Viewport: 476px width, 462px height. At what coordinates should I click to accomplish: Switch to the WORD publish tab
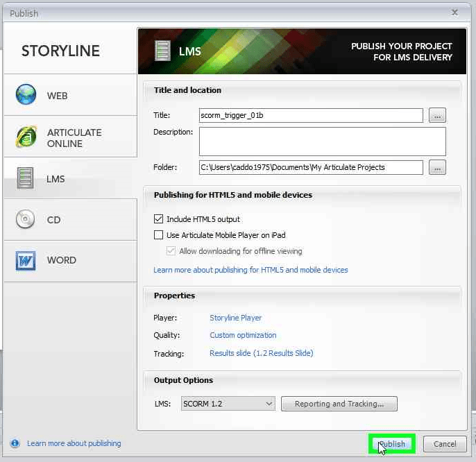point(71,261)
